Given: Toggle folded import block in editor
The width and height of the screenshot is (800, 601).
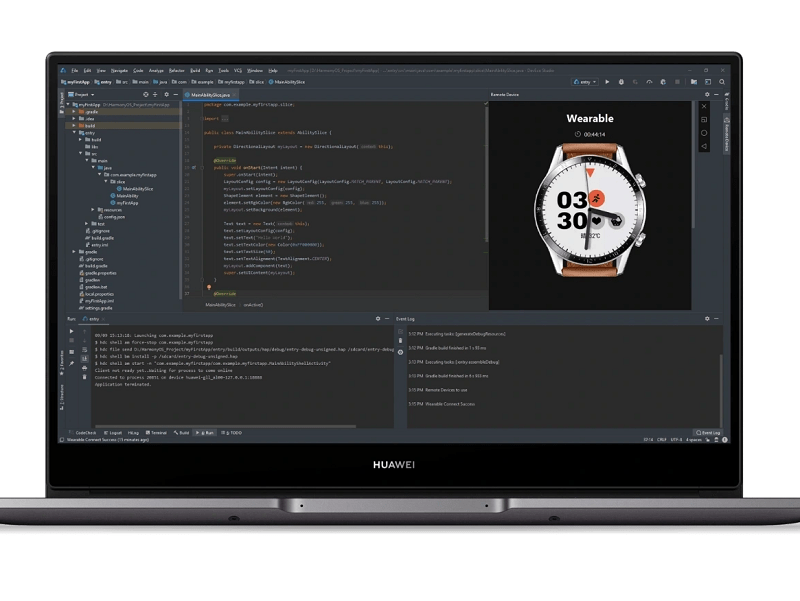Looking at the screenshot, I should 225,118.
